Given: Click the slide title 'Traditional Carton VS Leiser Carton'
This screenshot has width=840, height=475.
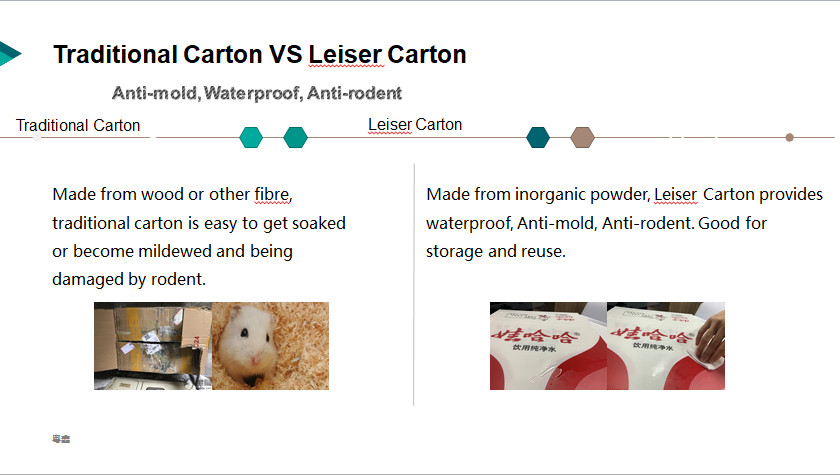Looking at the screenshot, I should [x=260, y=55].
